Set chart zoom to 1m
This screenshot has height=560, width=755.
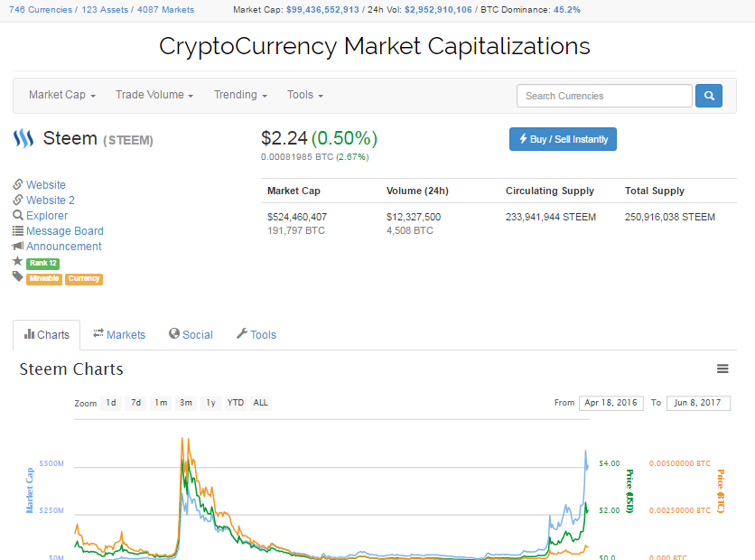click(x=162, y=403)
